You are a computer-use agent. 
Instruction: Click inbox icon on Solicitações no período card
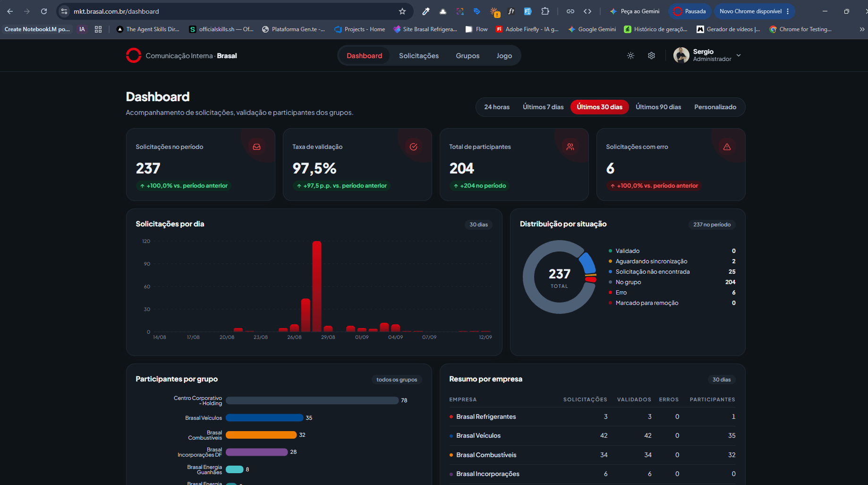[x=256, y=147]
